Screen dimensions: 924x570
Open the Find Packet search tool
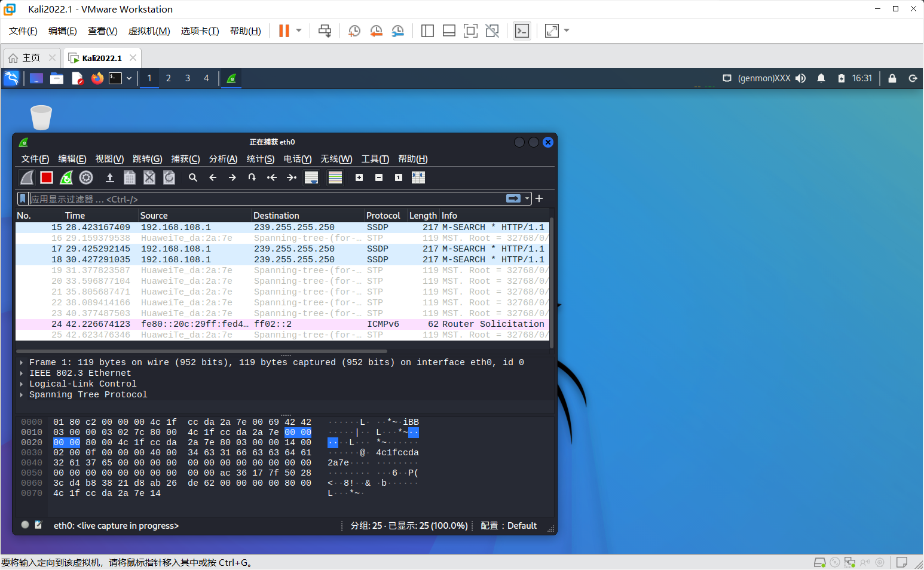coord(192,177)
